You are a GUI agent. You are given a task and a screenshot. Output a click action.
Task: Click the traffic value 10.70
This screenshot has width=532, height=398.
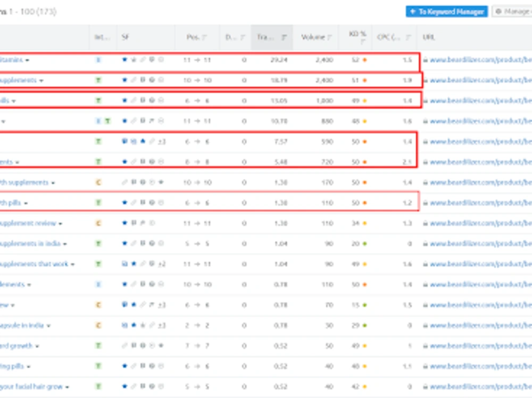pos(279,121)
